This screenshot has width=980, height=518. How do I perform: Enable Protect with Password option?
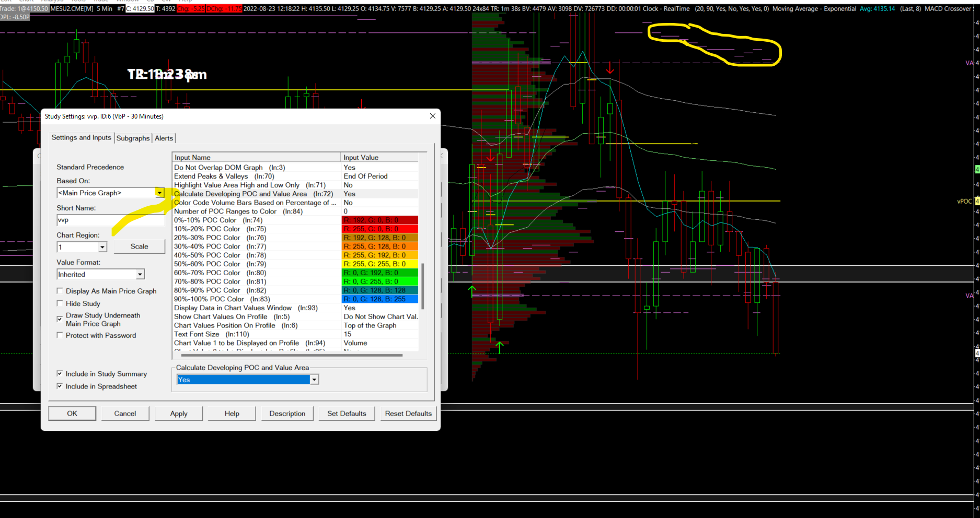click(60, 335)
